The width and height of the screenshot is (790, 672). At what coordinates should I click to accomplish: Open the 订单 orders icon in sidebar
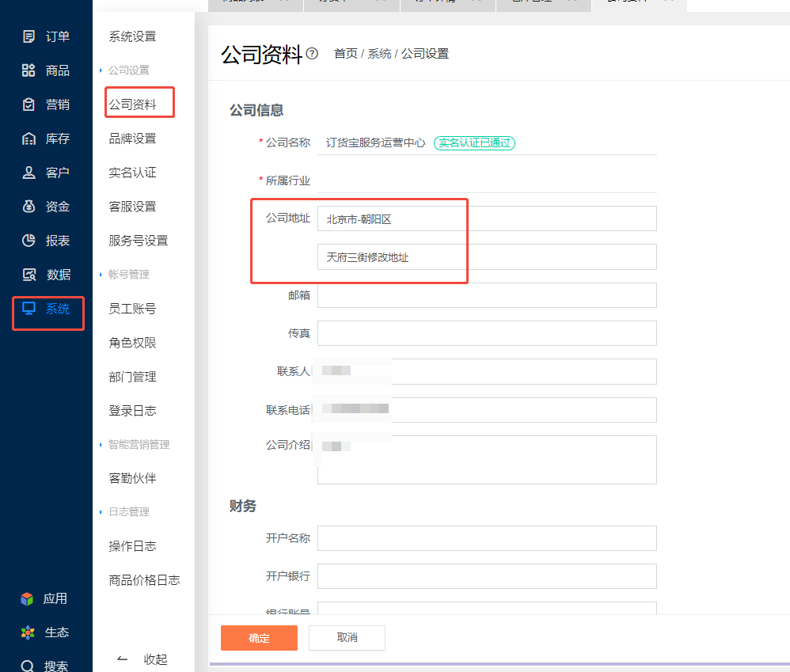point(28,36)
